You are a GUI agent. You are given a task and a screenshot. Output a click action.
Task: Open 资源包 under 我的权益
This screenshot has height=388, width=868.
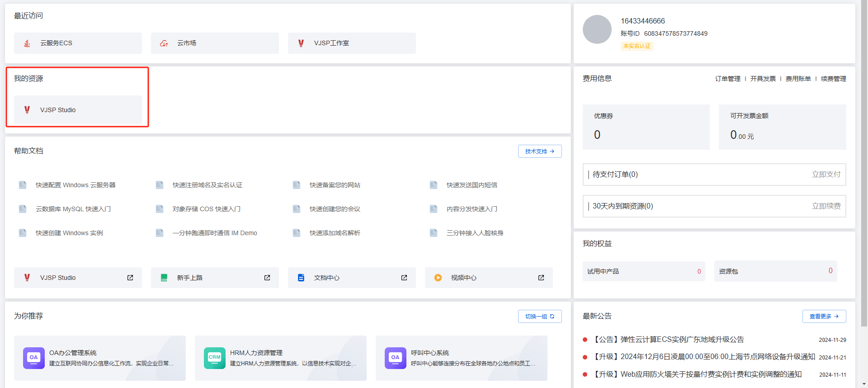776,271
